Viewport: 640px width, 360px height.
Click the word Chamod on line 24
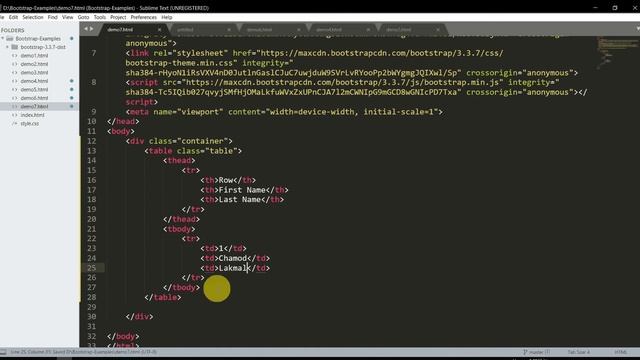tap(233, 258)
